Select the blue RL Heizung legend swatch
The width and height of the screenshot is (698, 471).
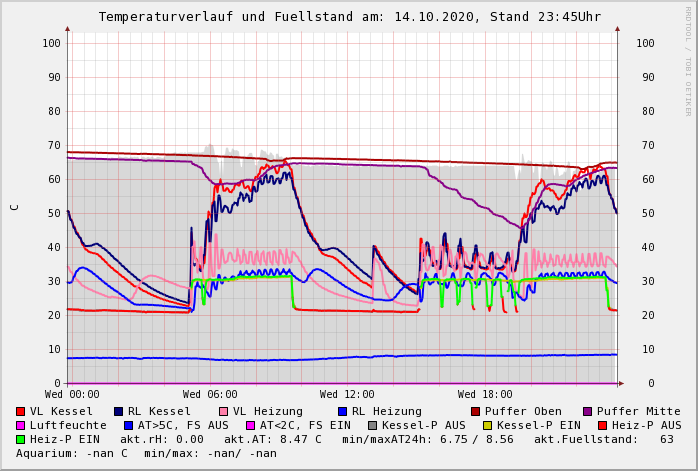pyautogui.click(x=342, y=411)
